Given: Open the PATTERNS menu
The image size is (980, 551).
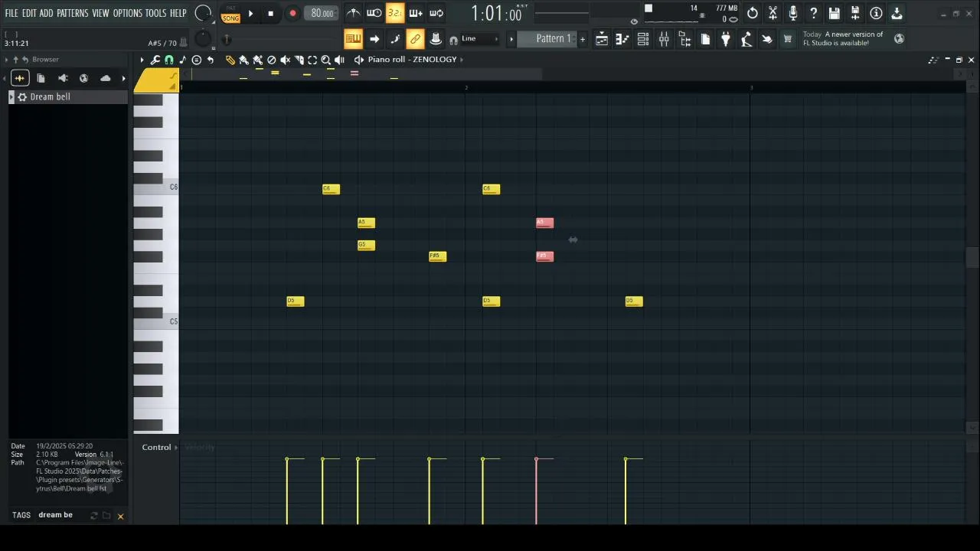Looking at the screenshot, I should (x=72, y=13).
